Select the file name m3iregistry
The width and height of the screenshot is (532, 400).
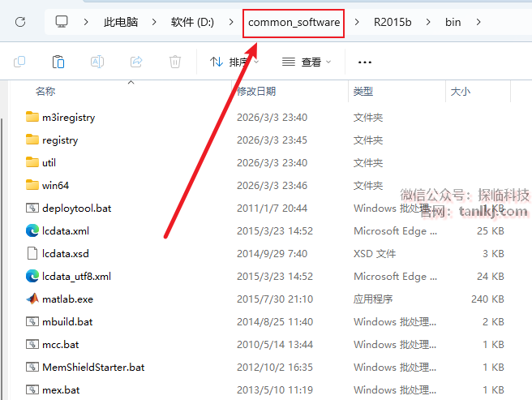tap(69, 118)
